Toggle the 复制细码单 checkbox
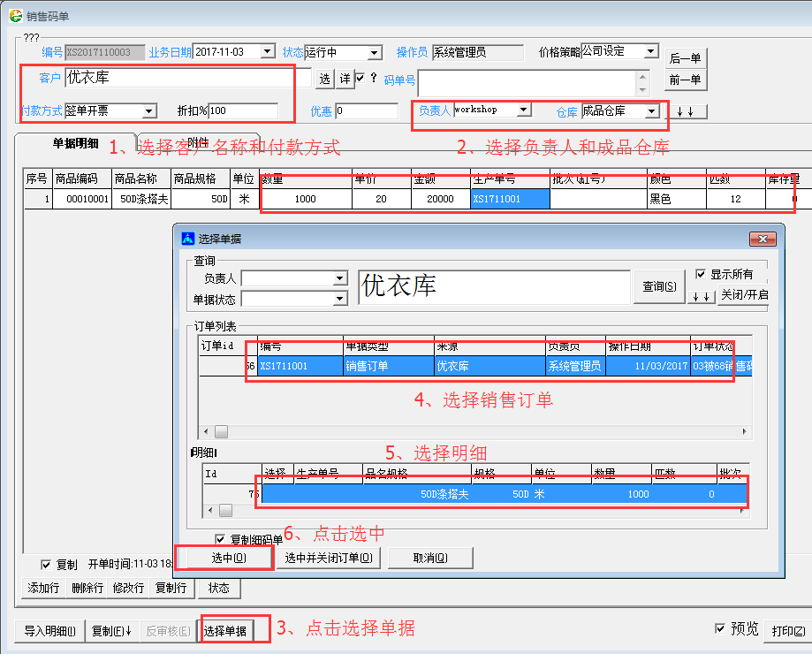Viewport: 812px width, 654px height. pyautogui.click(x=220, y=539)
